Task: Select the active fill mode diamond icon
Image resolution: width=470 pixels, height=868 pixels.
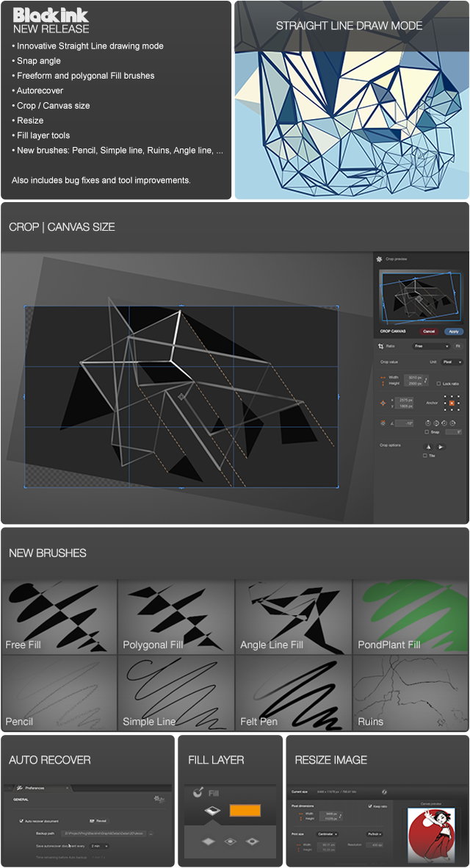Action: [212, 811]
